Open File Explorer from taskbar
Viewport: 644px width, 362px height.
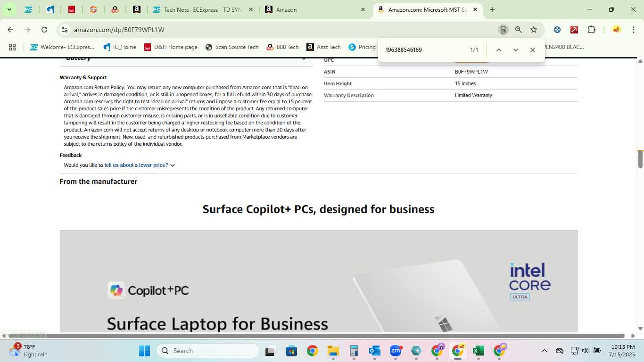(333, 351)
